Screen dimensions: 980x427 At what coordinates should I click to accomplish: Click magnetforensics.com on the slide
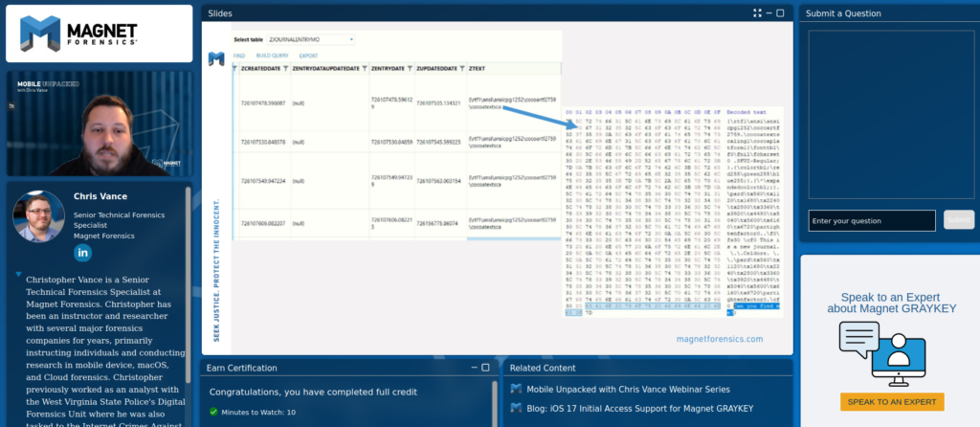pos(720,339)
